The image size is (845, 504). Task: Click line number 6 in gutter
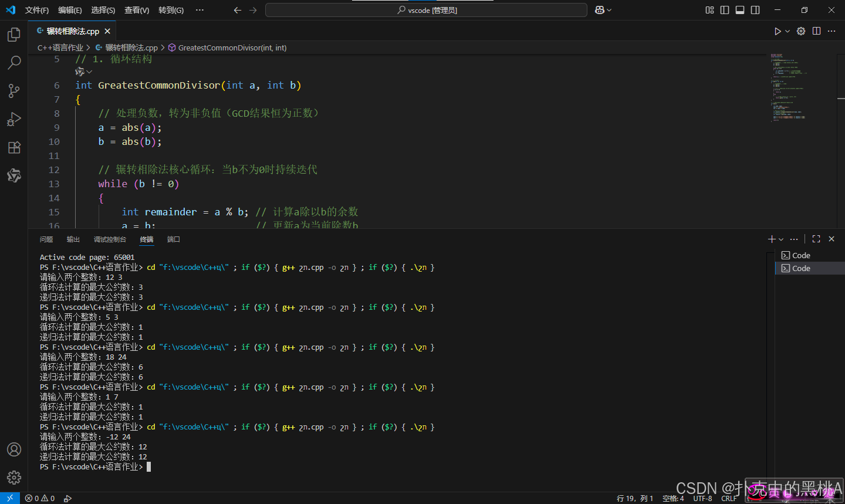click(56, 85)
